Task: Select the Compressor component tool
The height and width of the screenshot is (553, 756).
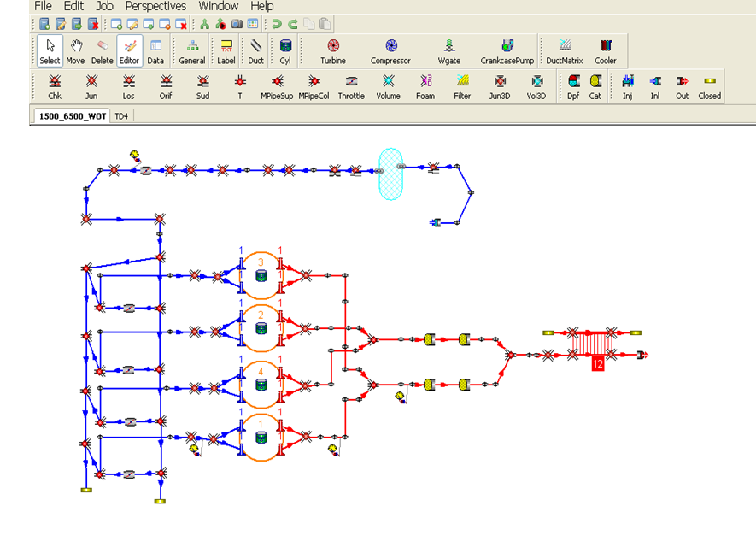Action: [390, 50]
